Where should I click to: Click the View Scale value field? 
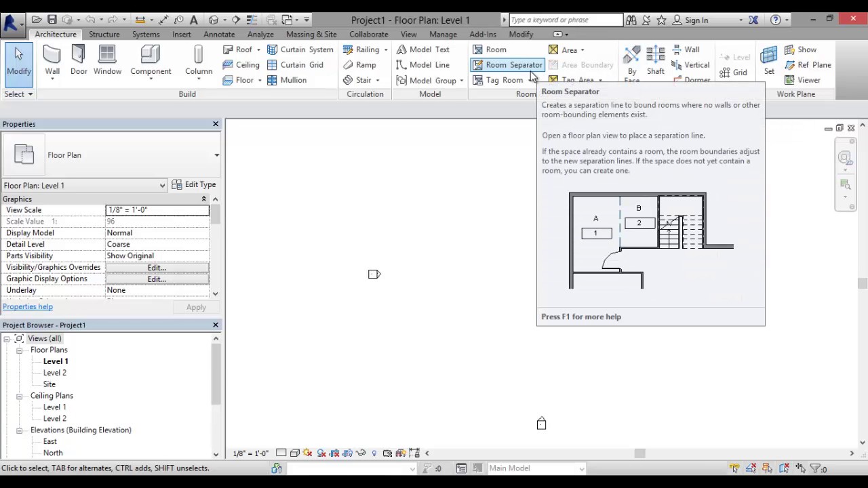157,210
